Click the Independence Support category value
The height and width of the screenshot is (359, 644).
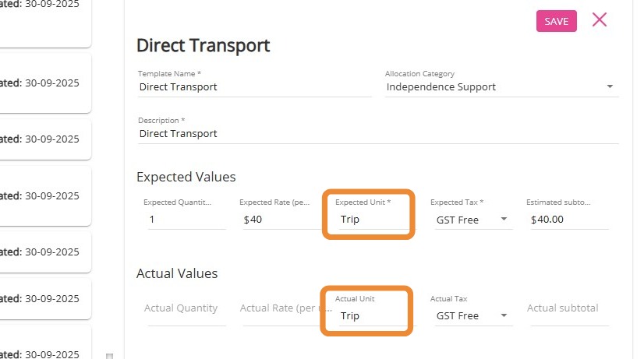pyautogui.click(x=441, y=87)
